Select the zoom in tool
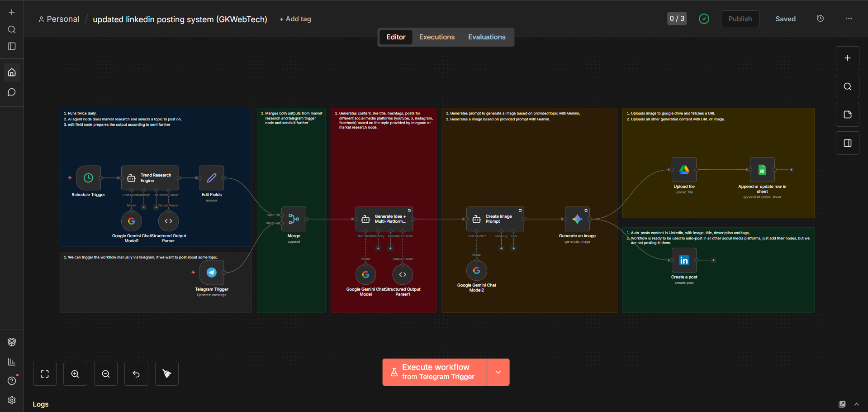 75,374
